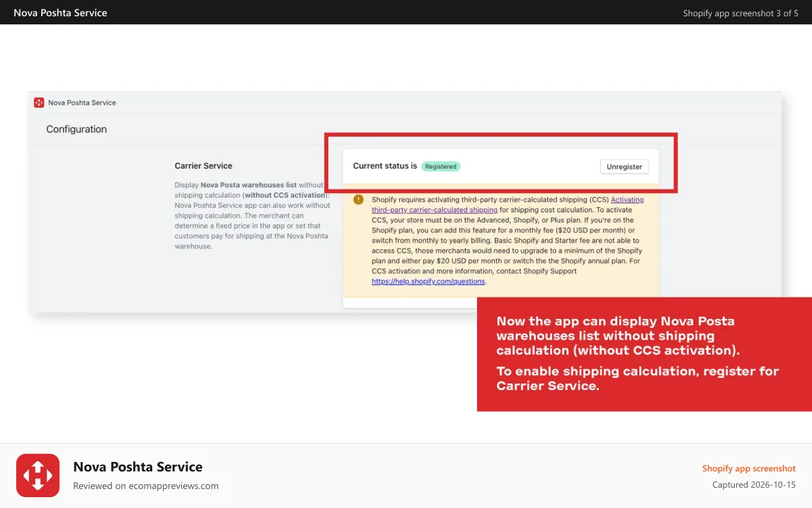
Task: Click 'Shopify app screenshot 3 of 5' text
Action: [x=740, y=13]
